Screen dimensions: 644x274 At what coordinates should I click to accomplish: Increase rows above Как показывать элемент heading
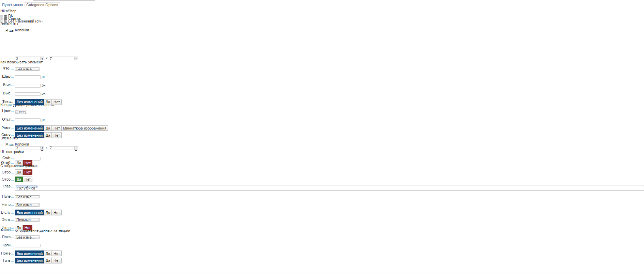(x=42, y=59)
